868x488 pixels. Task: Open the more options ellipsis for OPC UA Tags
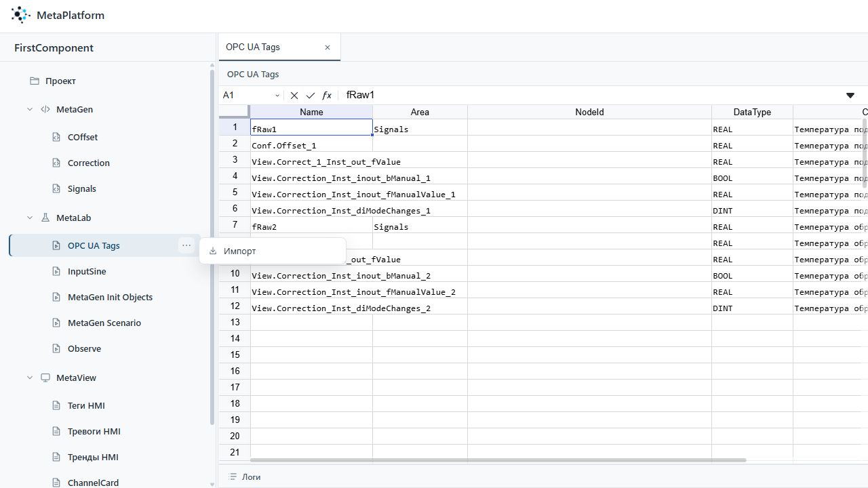186,245
